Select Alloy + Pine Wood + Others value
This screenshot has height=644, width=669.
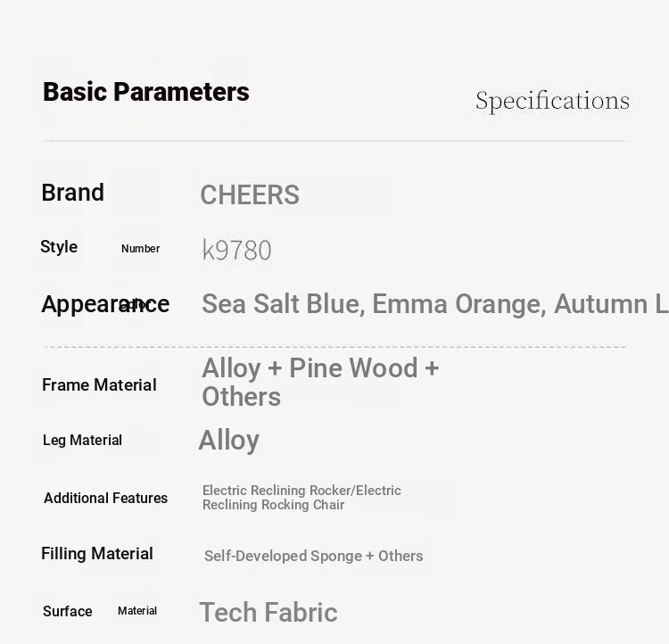pos(320,383)
